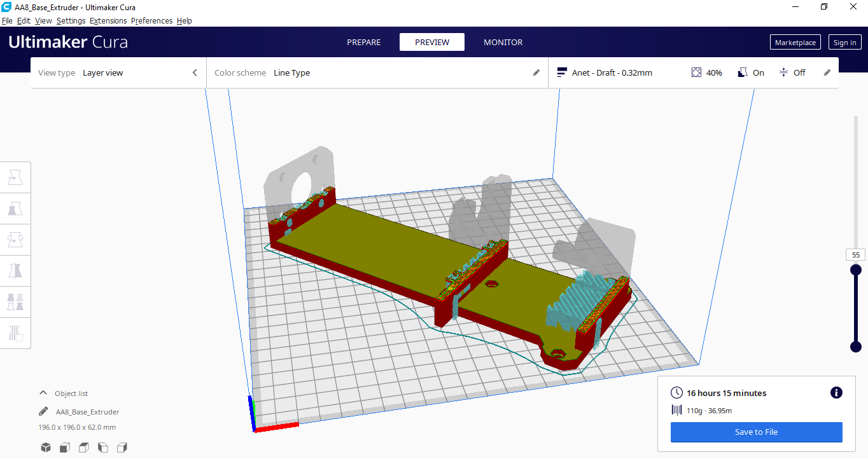Switch to the top view cube
Viewport: 868px width, 459px height.
[84, 448]
